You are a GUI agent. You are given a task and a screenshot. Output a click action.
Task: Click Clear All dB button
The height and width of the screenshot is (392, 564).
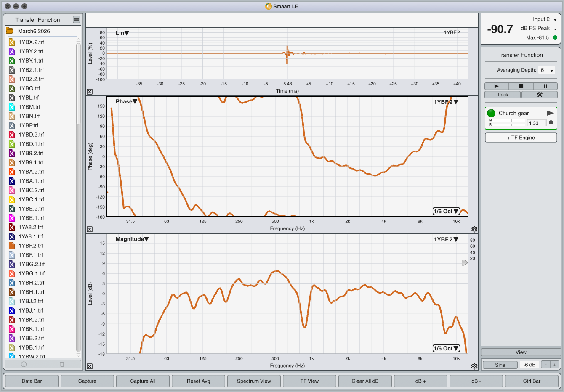(x=365, y=381)
